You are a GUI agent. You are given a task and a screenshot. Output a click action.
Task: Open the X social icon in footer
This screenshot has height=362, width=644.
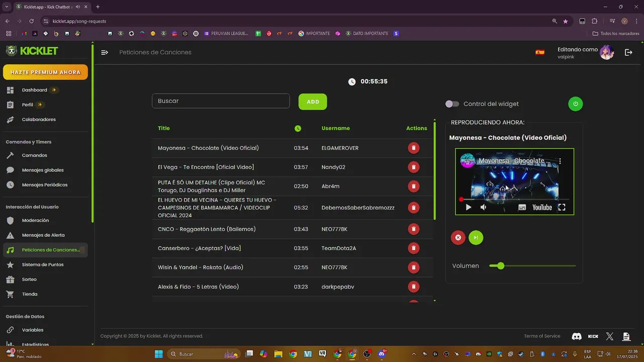click(x=610, y=336)
